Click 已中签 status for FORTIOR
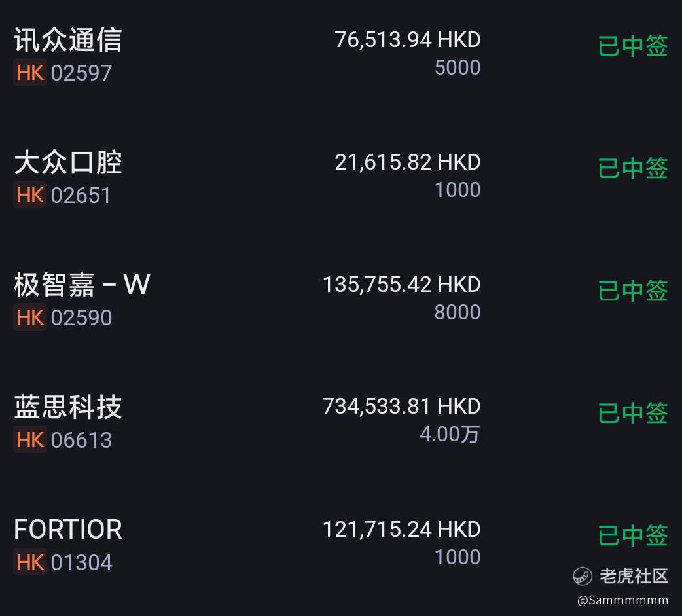The image size is (682, 616). pos(633,536)
